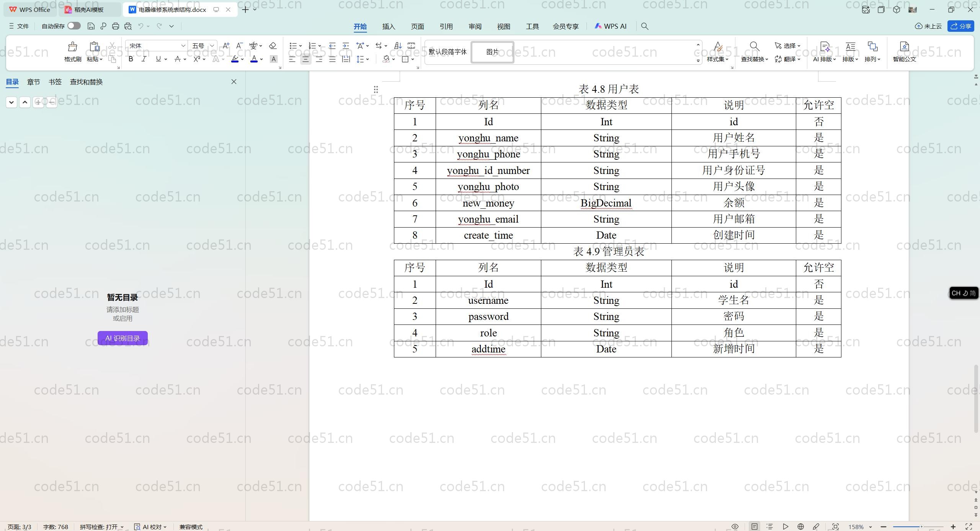The height and width of the screenshot is (531, 980).
Task: Click the 分享 button
Action: pos(961,26)
